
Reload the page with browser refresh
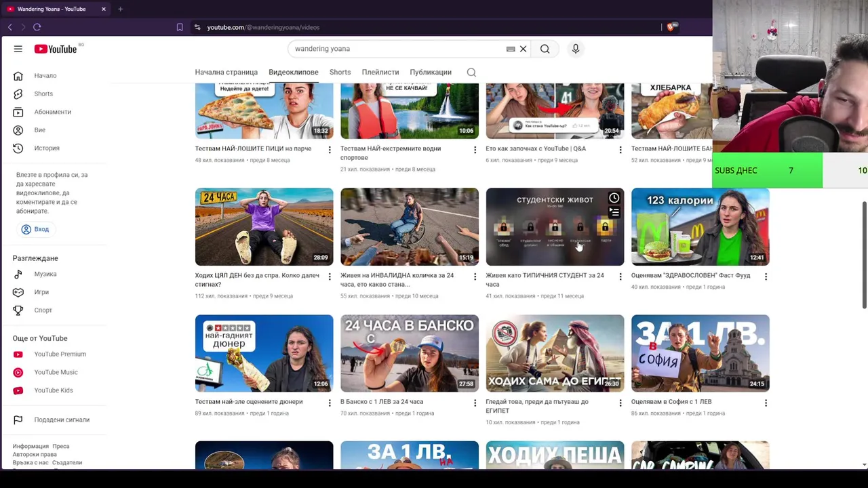pyautogui.click(x=37, y=27)
